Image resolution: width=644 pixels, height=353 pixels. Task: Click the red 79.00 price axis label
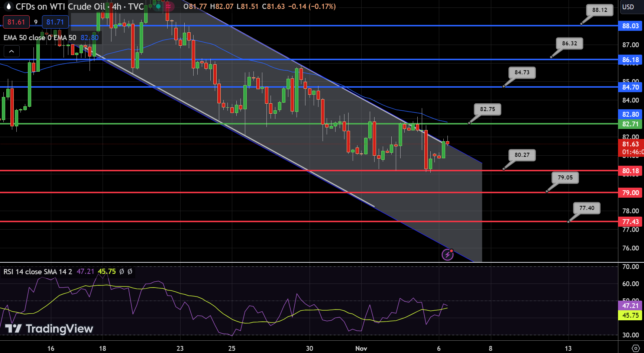point(630,193)
